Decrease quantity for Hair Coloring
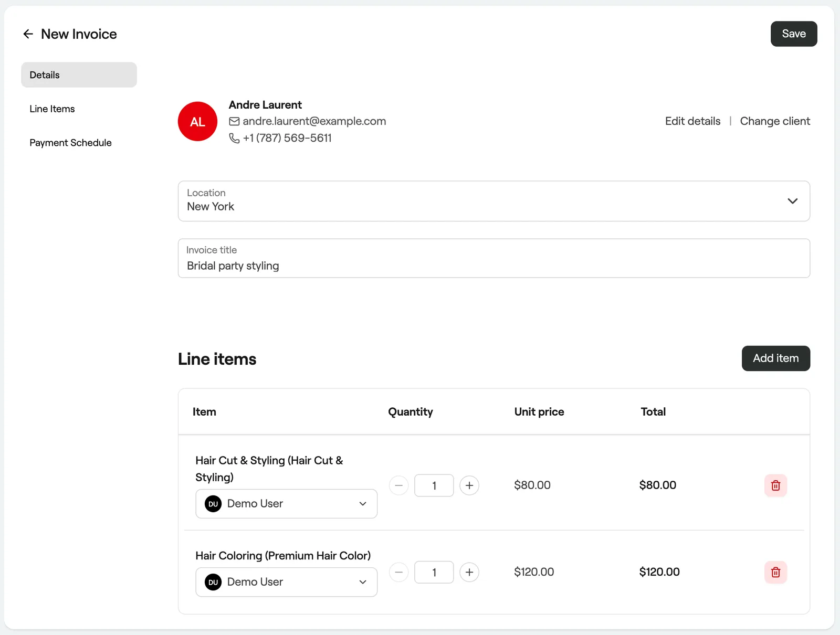The width and height of the screenshot is (840, 635). pos(399,572)
